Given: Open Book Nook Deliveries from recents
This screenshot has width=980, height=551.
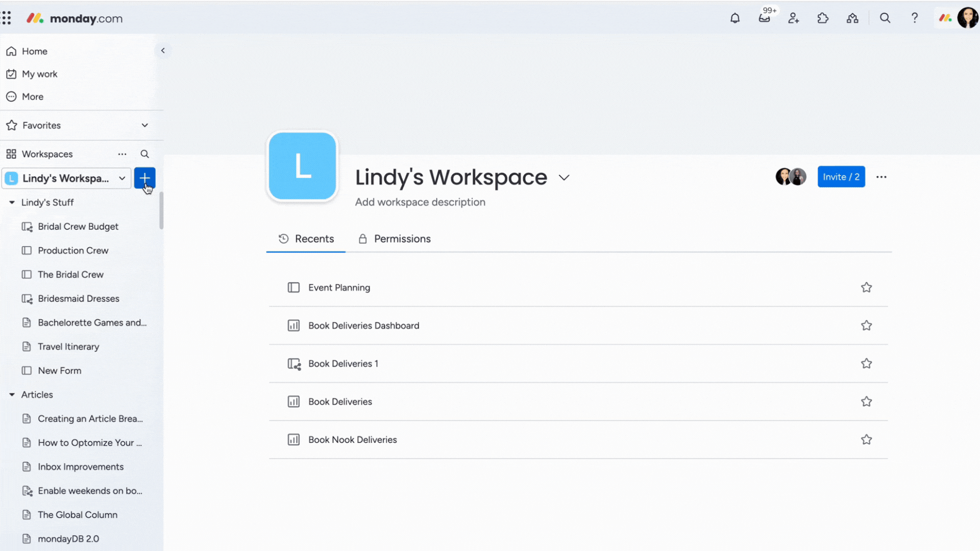Looking at the screenshot, I should coord(352,440).
